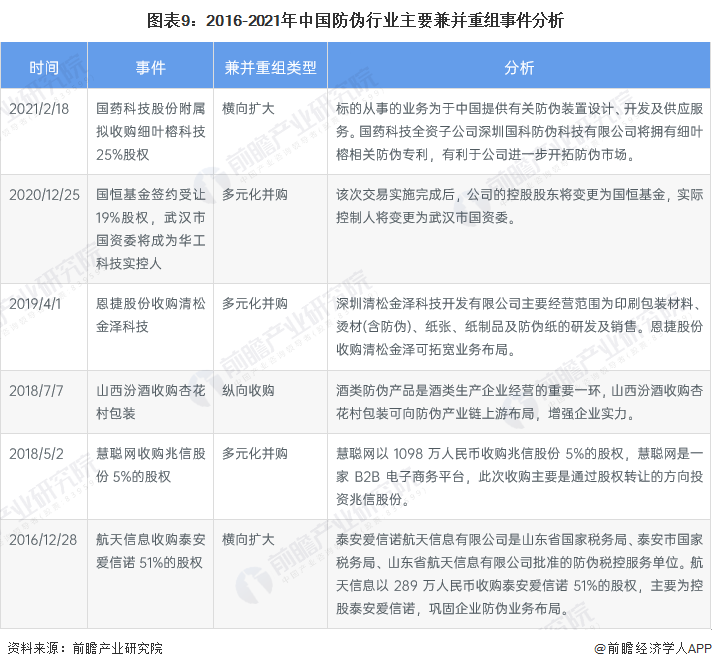The height and width of the screenshot is (669, 712).
Task: Click '多元化并购' type in the 2018/5/2 row
Action: 254,453
